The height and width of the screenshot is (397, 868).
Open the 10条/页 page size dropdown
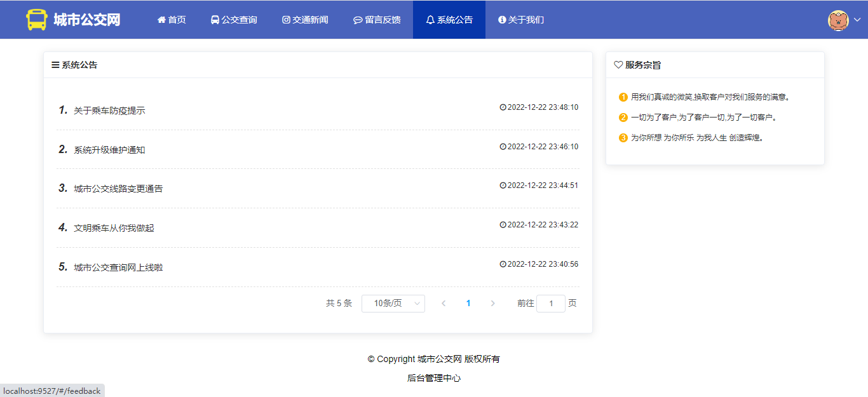click(393, 304)
